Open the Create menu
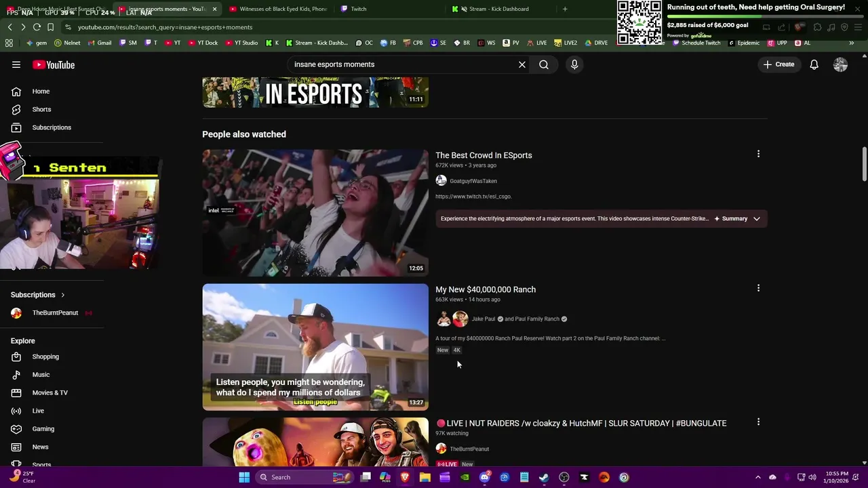 778,64
